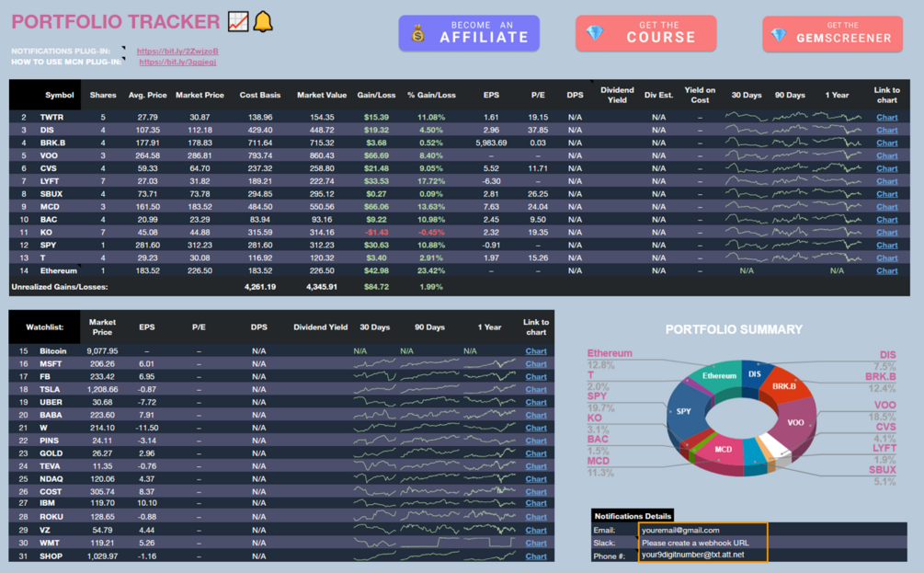The image size is (924, 573).
Task: Select the TWTR symbol cell
Action: click(51, 118)
